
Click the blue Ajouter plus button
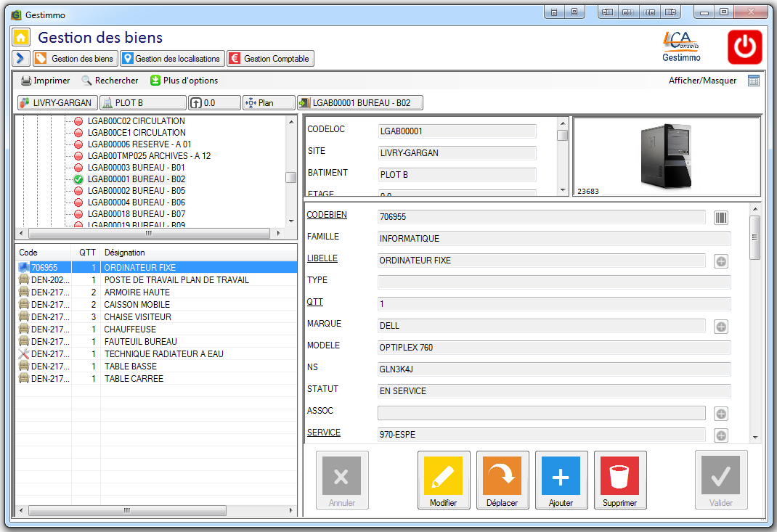[561, 476]
